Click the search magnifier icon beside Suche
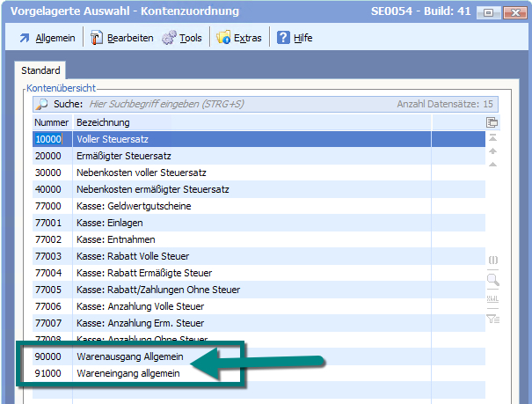The width and height of the screenshot is (532, 404). coord(41,104)
